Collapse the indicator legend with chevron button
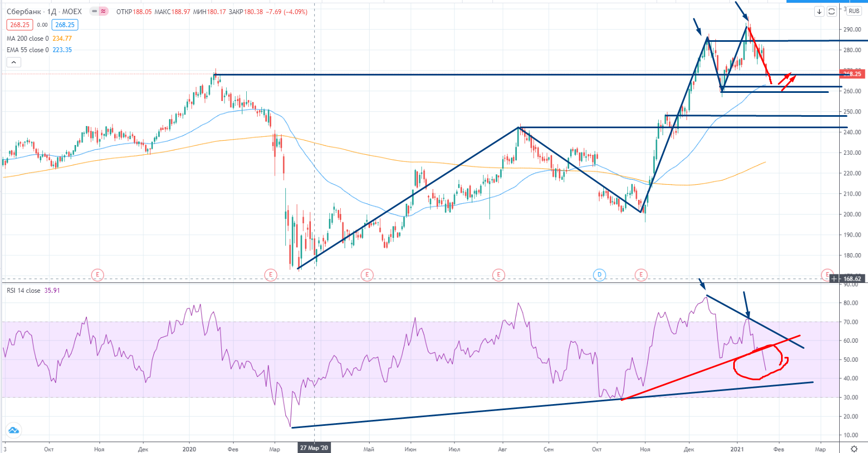 (x=14, y=62)
